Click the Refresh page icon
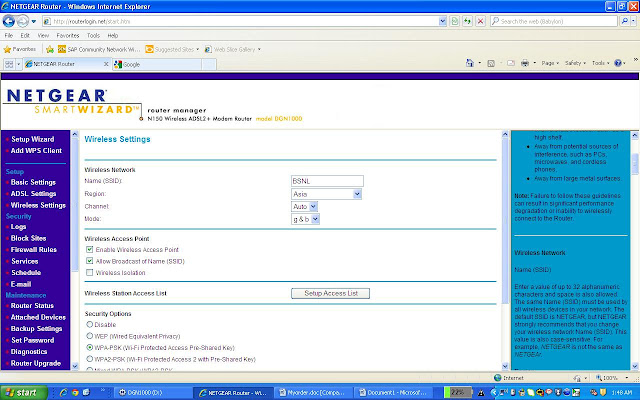 tap(467, 21)
